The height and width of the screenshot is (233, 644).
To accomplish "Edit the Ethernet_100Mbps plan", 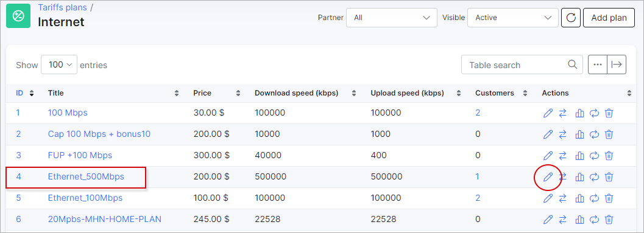I will click(x=548, y=198).
